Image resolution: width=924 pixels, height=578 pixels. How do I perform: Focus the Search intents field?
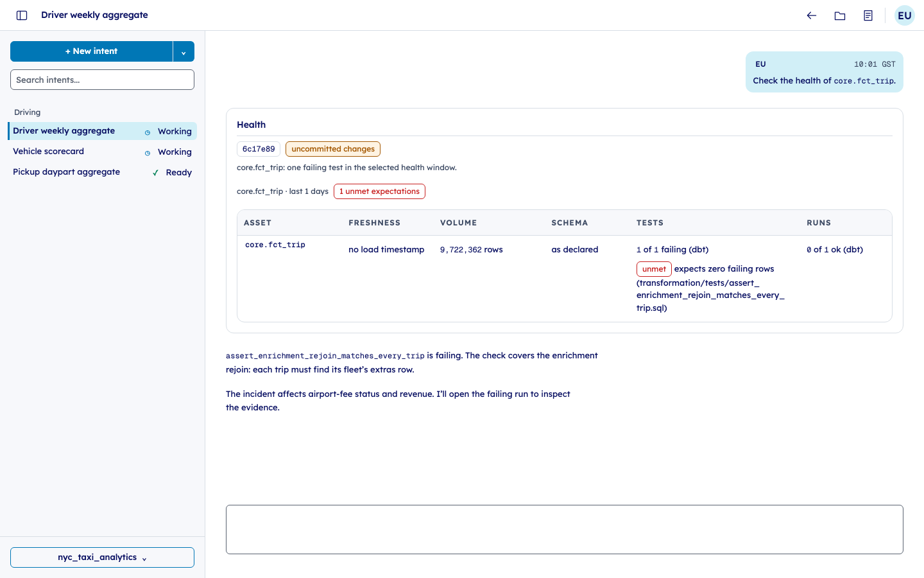point(102,80)
